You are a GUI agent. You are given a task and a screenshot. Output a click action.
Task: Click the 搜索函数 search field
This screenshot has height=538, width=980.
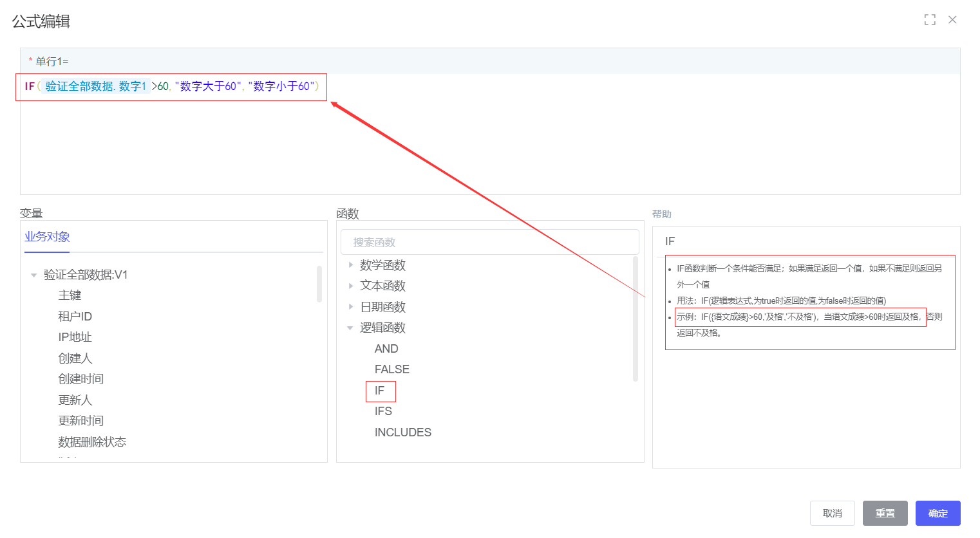tap(489, 243)
